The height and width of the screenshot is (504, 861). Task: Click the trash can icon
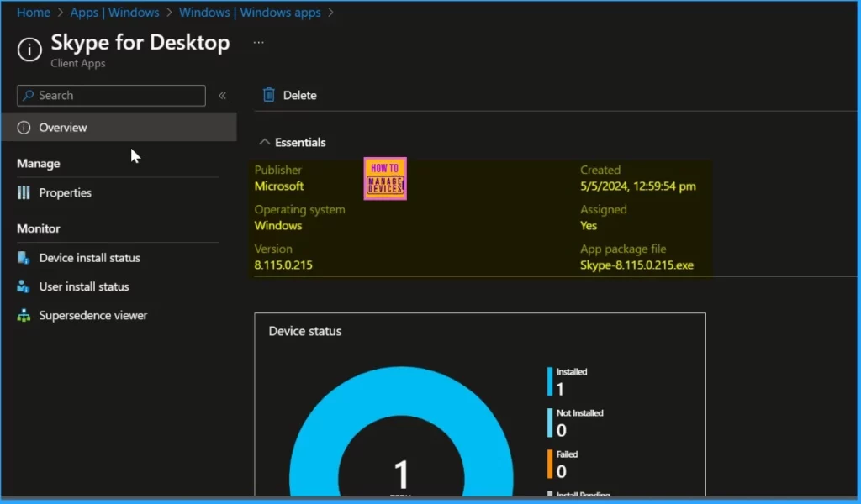pos(268,95)
